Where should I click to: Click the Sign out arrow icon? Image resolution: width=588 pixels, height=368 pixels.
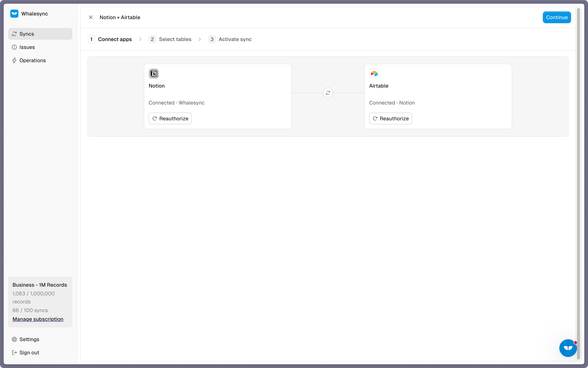(14, 352)
